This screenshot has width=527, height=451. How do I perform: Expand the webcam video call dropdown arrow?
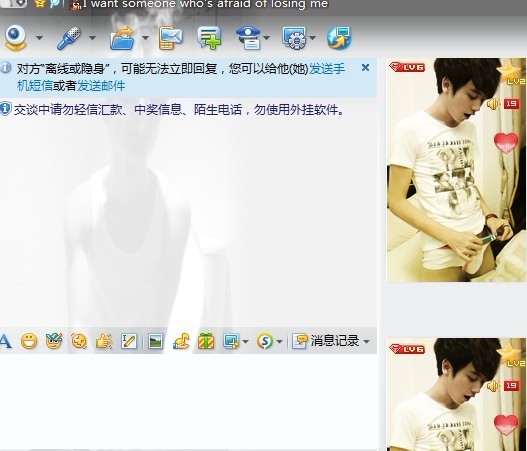pos(40,38)
